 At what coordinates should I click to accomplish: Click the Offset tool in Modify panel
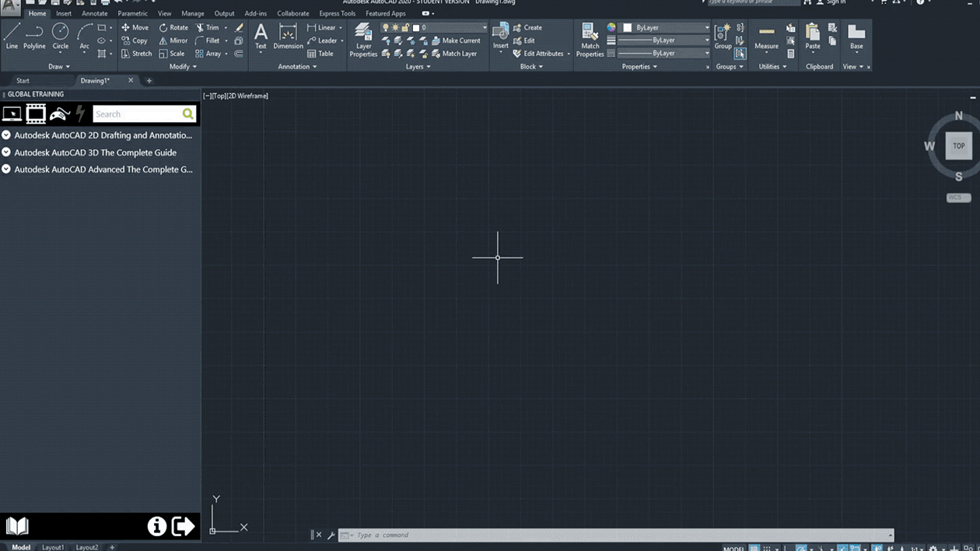pos(239,54)
